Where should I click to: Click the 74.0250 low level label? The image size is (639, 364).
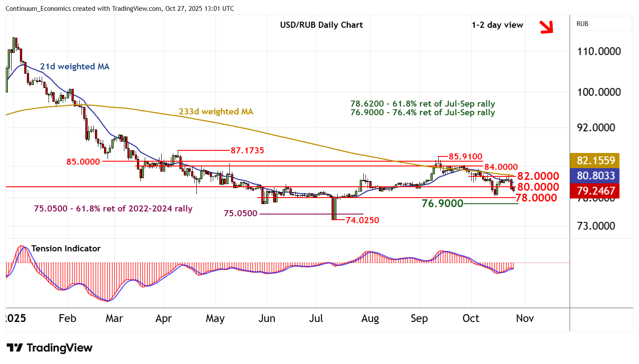click(362, 220)
